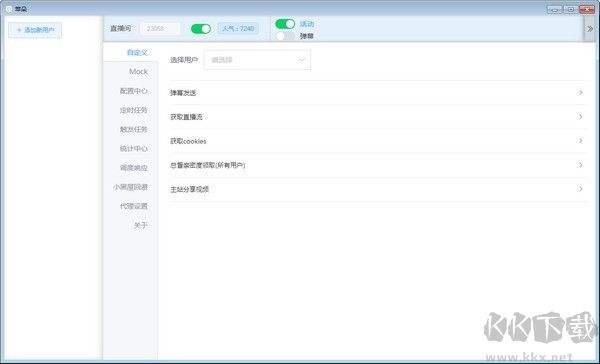
Task: Enable the 弹幕 switch
Action: (285, 36)
